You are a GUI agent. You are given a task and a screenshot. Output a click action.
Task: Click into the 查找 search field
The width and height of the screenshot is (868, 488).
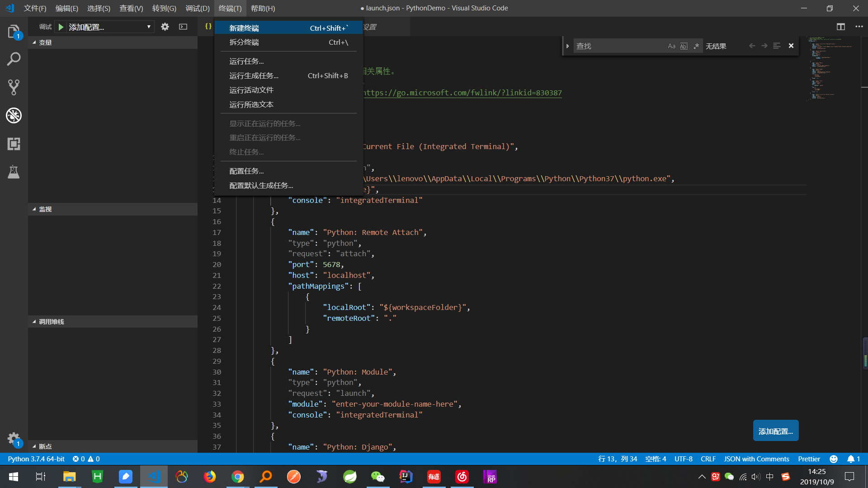(619, 46)
